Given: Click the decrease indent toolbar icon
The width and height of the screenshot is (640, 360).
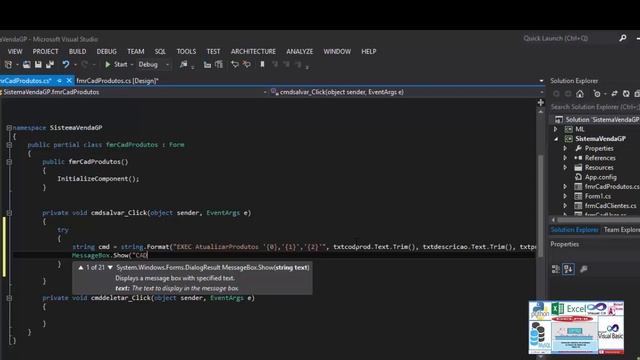Looking at the screenshot, I should pyautogui.click(x=207, y=64).
